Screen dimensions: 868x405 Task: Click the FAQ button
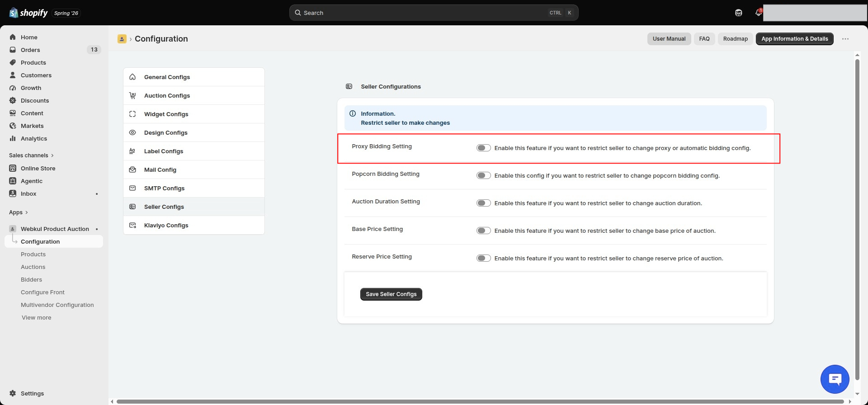(704, 39)
